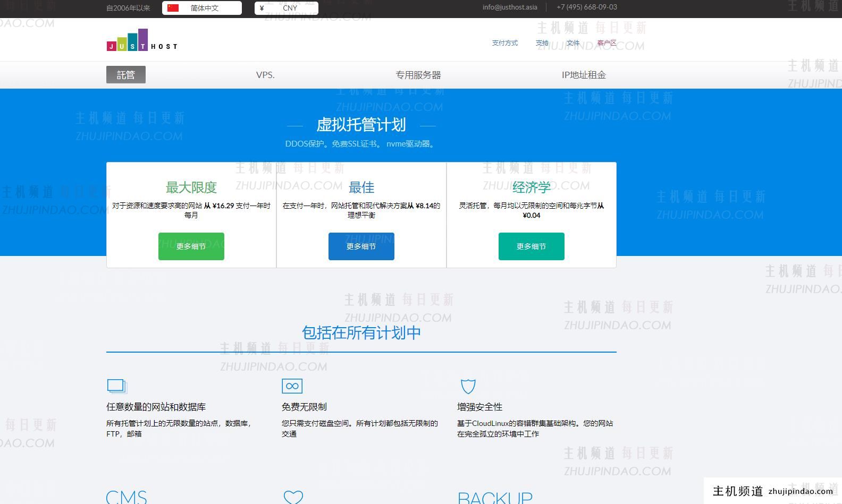Viewport: 842px width, 504px height.
Task: Click the 经济学 plan heading
Action: (x=532, y=187)
